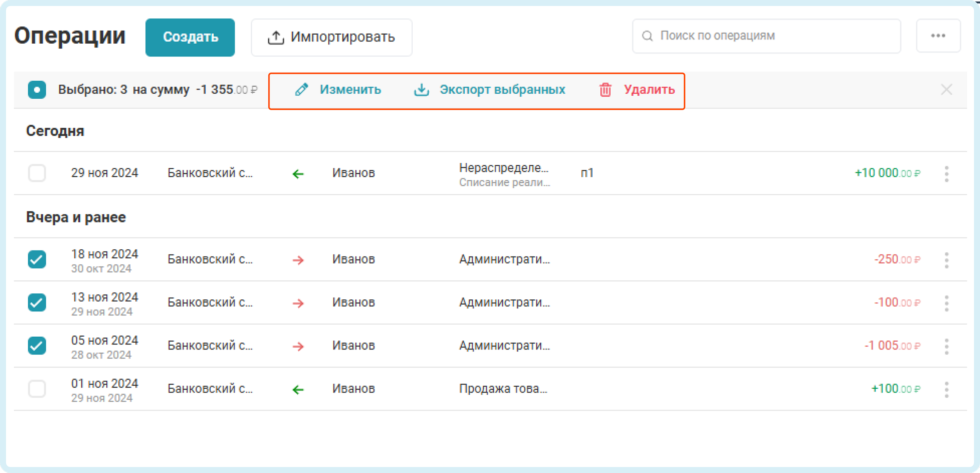
Task: Choose Экспорт выбранных in the selection bar
Action: click(502, 90)
